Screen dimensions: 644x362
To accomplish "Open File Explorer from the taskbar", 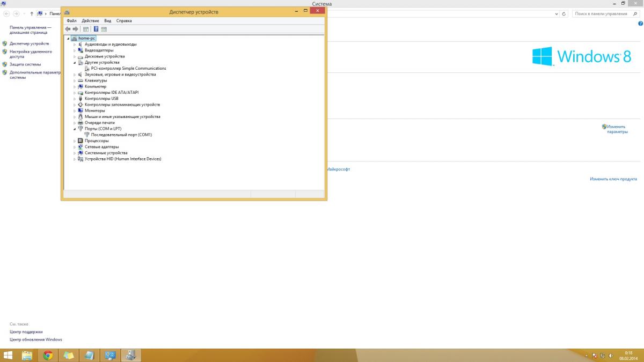I will click(27, 355).
